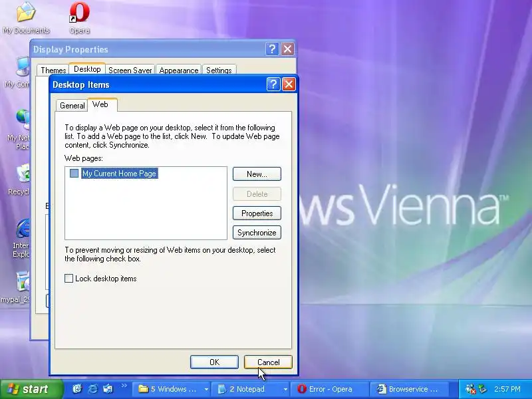The image size is (532, 399).
Task: Switch to the Browservice taskbar button
Action: [409, 389]
